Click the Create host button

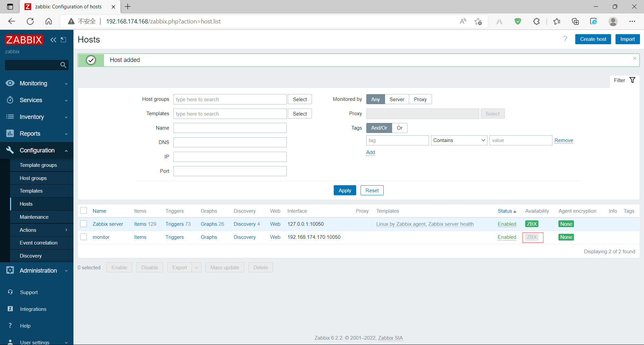click(x=593, y=39)
